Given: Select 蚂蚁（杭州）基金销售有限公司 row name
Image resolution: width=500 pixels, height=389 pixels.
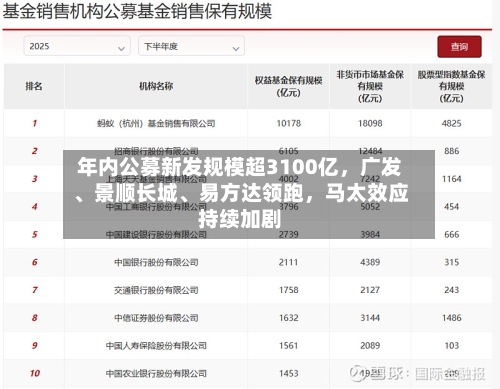Looking at the screenshot, I should pyautogui.click(x=156, y=124).
